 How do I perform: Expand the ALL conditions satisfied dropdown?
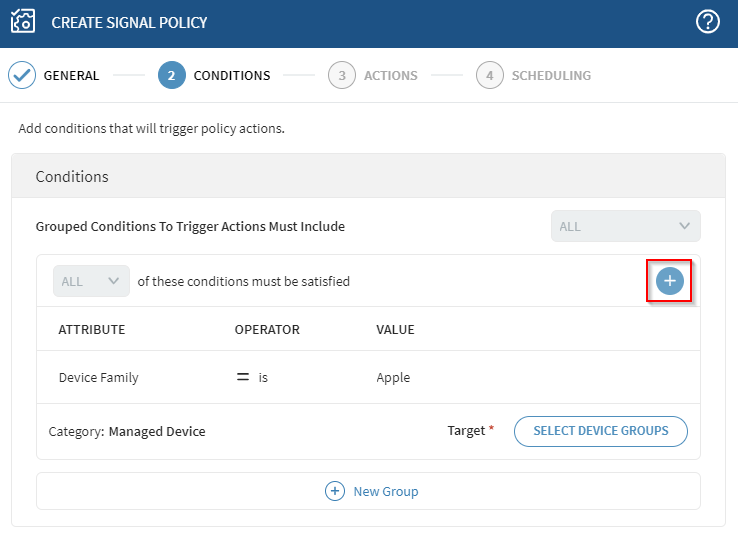click(x=91, y=281)
